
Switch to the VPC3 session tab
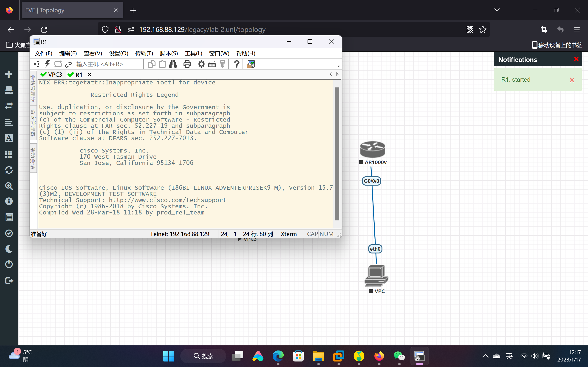pos(52,75)
